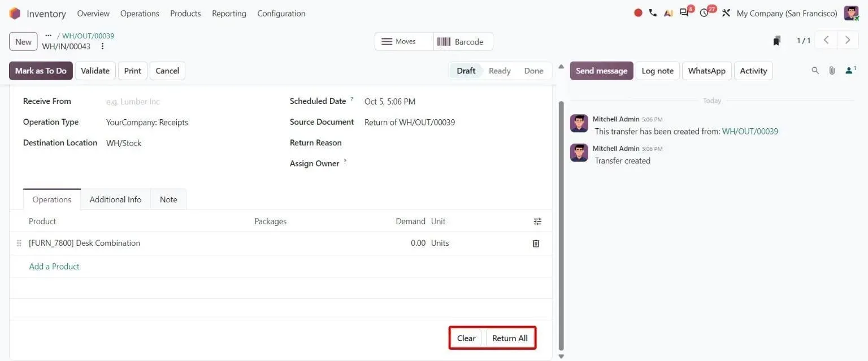
Task: Click the [FURN_7800] Desk Combination product
Action: (x=84, y=243)
